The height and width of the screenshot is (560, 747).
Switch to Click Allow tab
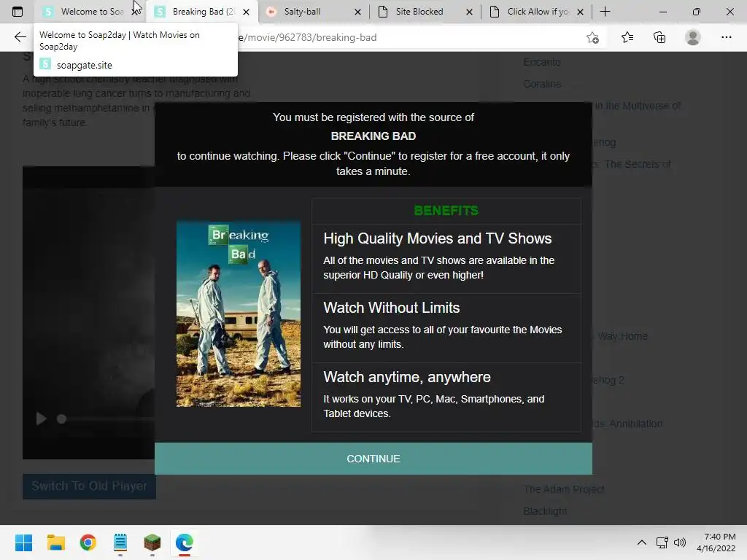coord(538,12)
